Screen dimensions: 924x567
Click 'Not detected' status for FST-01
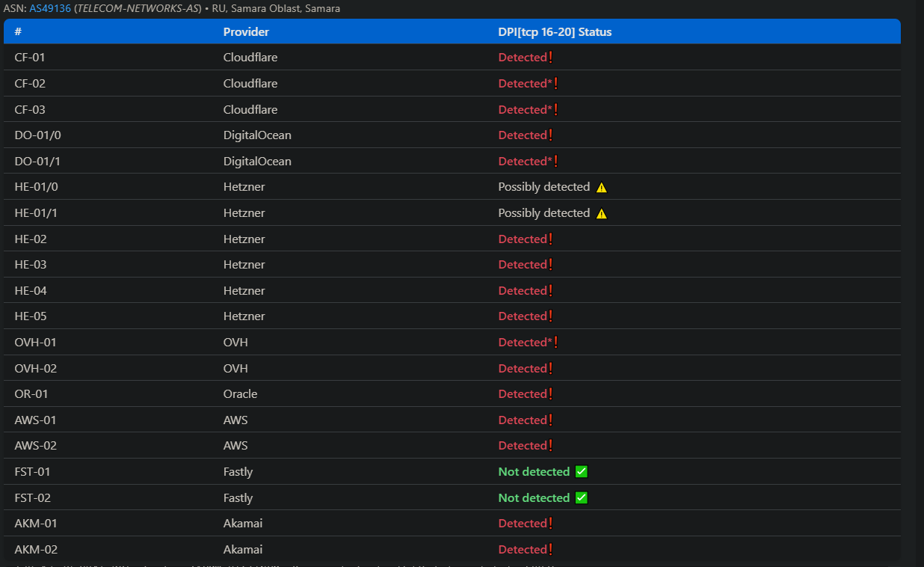click(534, 472)
